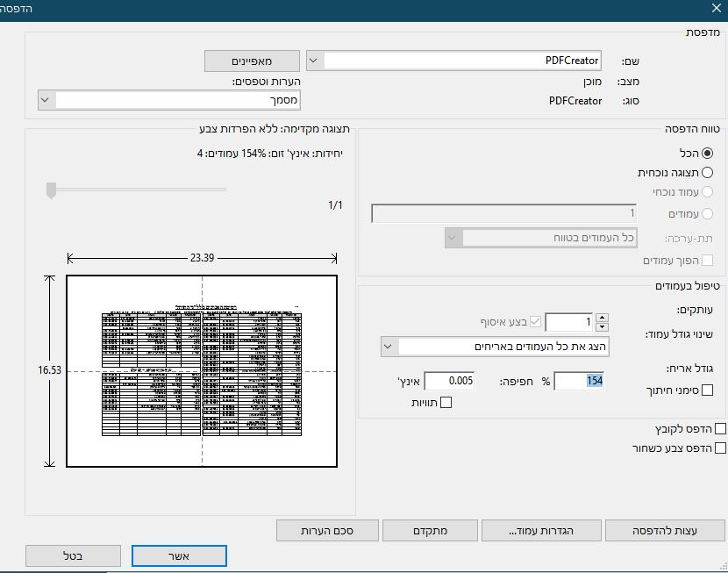The height and width of the screenshot is (573, 728).
Task: Click the 'מתקדם' advanced button
Action: (x=430, y=530)
